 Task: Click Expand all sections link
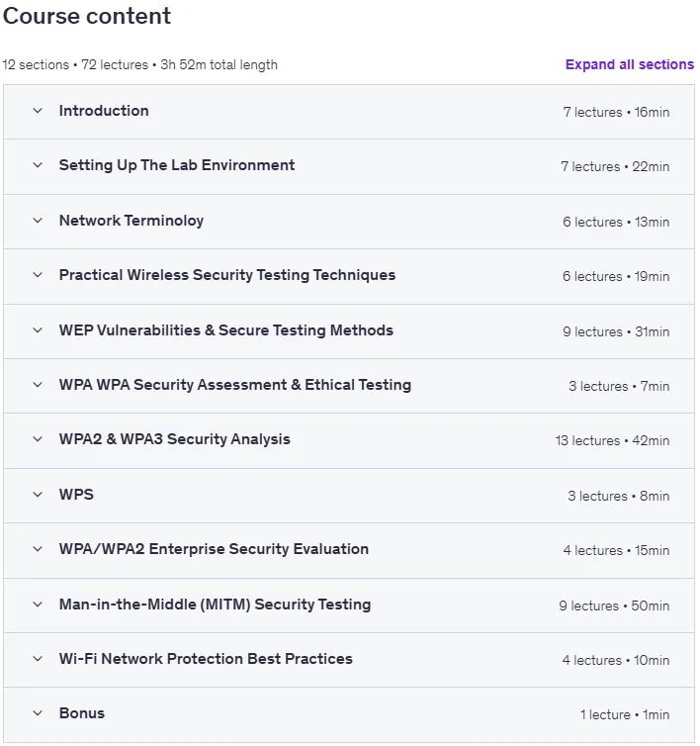[x=630, y=64]
